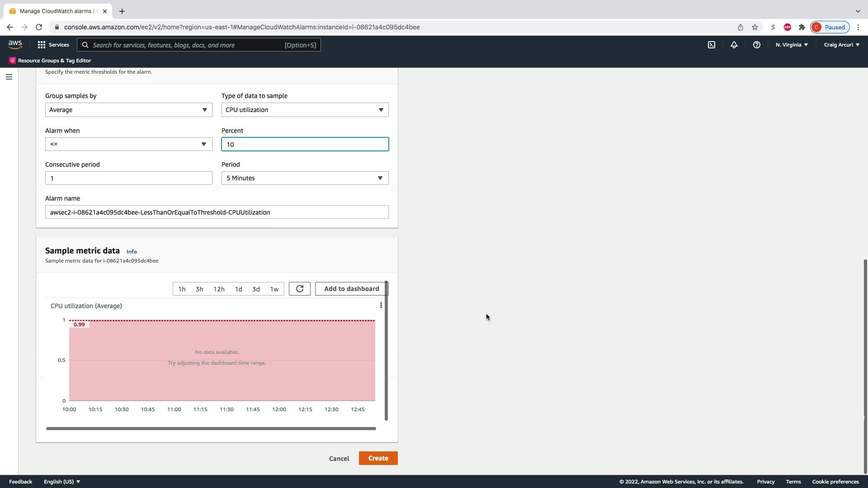Focus the Alarm name text field
Viewport: 868px width, 488px height.
tap(217, 212)
